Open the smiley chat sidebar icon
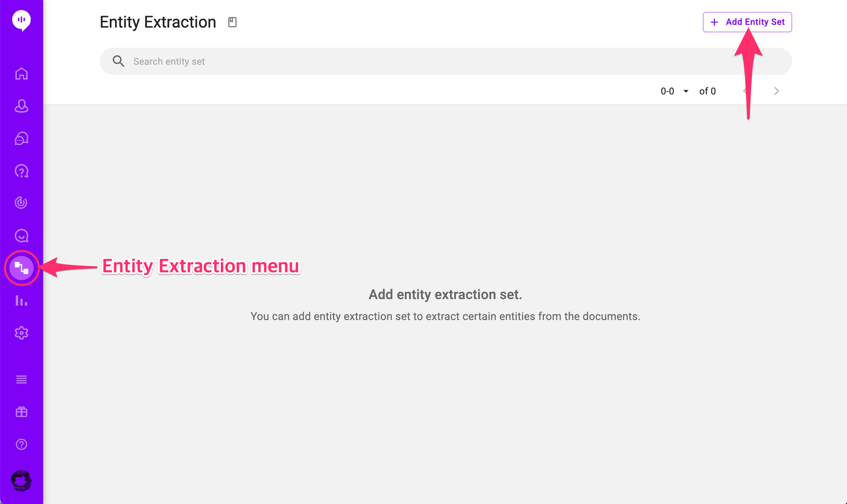Viewport: 847px width, 504px height. click(x=21, y=236)
